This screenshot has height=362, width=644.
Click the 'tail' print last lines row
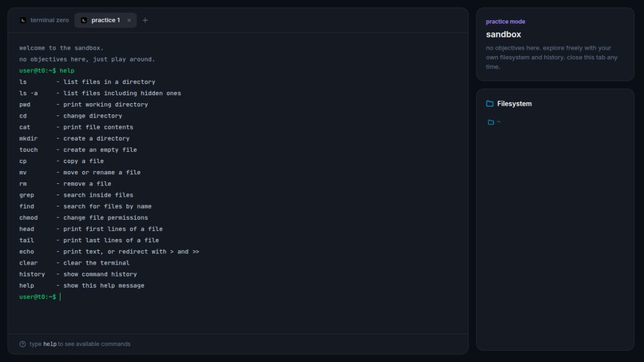click(89, 240)
